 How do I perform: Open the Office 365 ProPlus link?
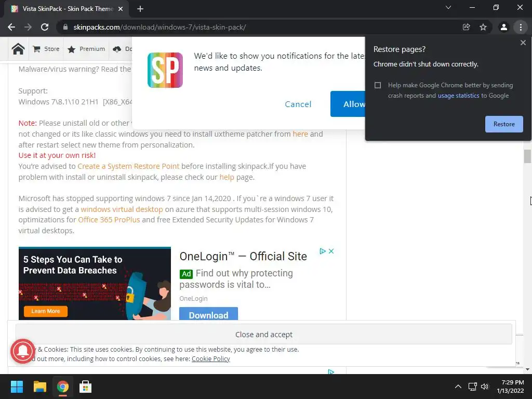coord(109,220)
